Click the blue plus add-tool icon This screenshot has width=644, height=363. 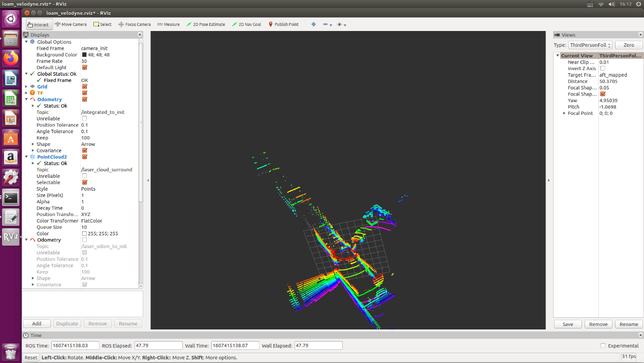(x=313, y=24)
